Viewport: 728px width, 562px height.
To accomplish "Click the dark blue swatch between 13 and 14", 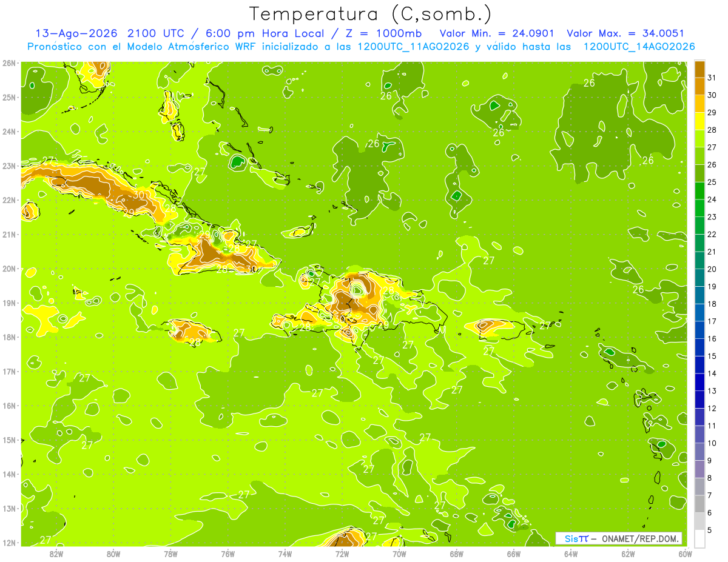I will (699, 382).
